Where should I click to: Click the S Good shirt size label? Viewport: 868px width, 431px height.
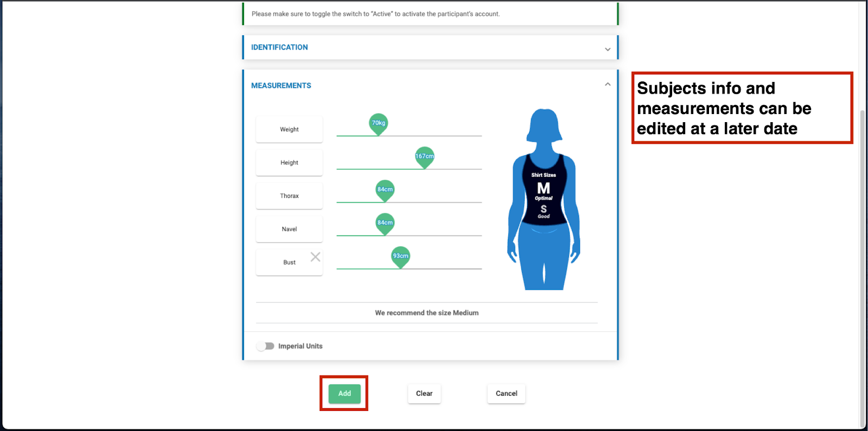[544, 211]
